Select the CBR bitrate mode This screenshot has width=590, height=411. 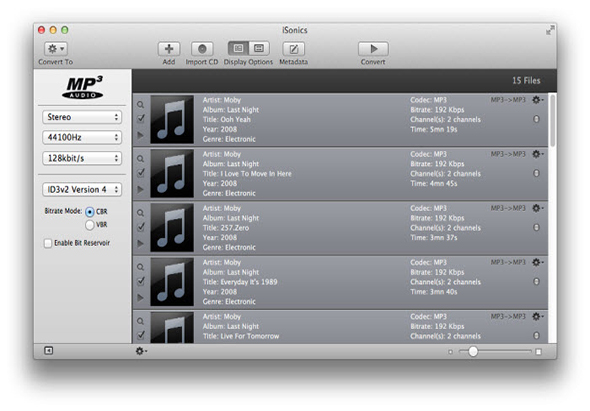(x=90, y=212)
